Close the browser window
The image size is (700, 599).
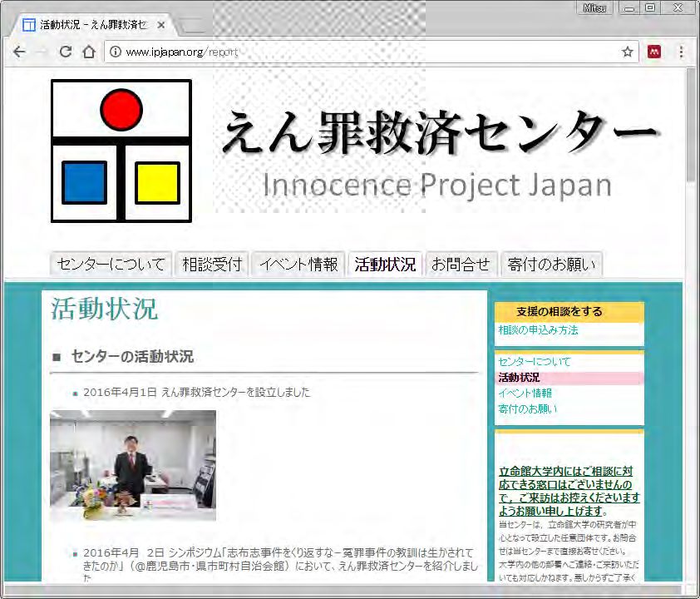click(678, 7)
